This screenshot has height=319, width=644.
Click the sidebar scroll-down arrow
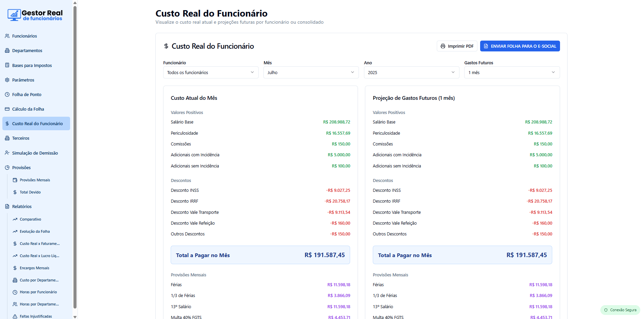point(75,317)
